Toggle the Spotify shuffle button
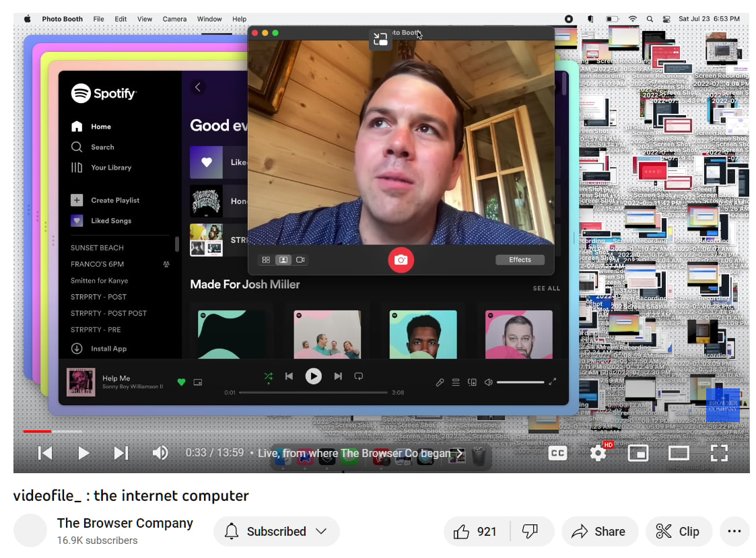The image size is (756, 558). point(269,376)
